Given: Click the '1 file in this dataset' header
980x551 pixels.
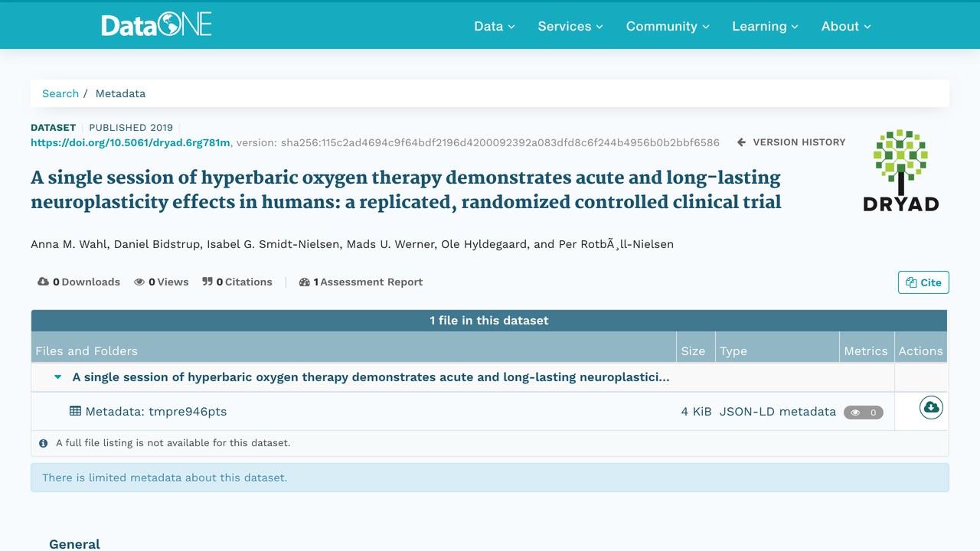Looking at the screenshot, I should 489,321.
